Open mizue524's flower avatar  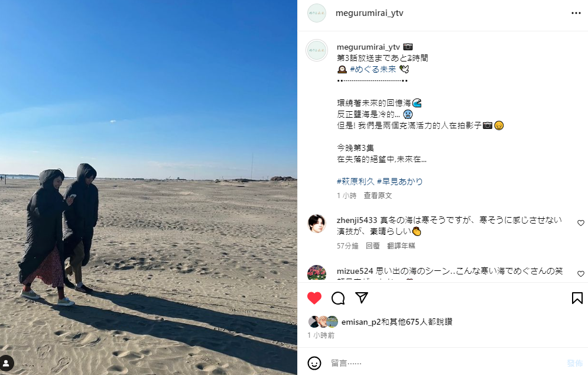(317, 273)
